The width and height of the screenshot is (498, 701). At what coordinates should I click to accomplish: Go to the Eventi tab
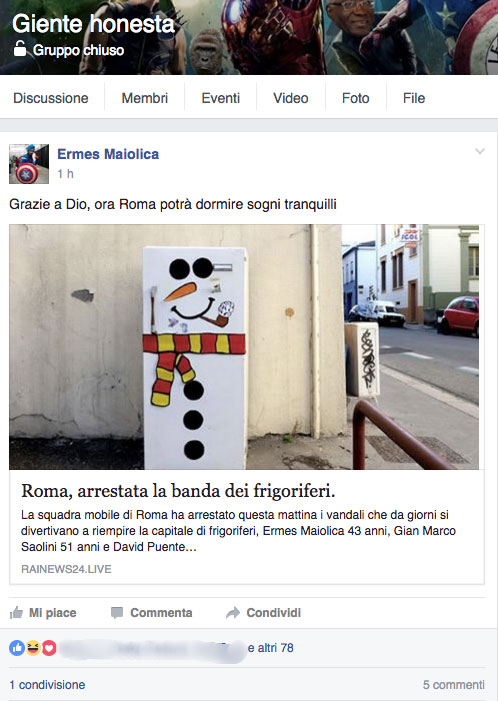tap(220, 98)
